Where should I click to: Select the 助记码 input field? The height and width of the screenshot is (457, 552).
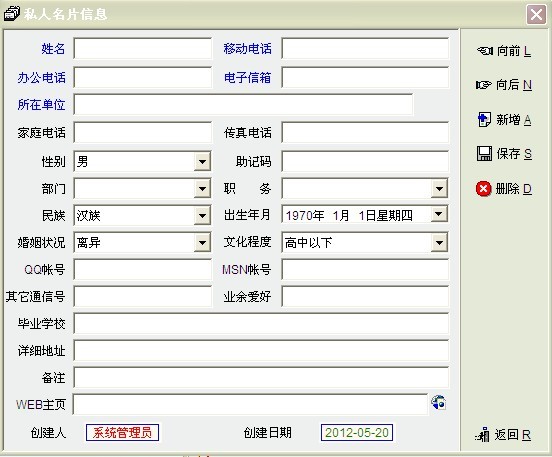point(365,162)
